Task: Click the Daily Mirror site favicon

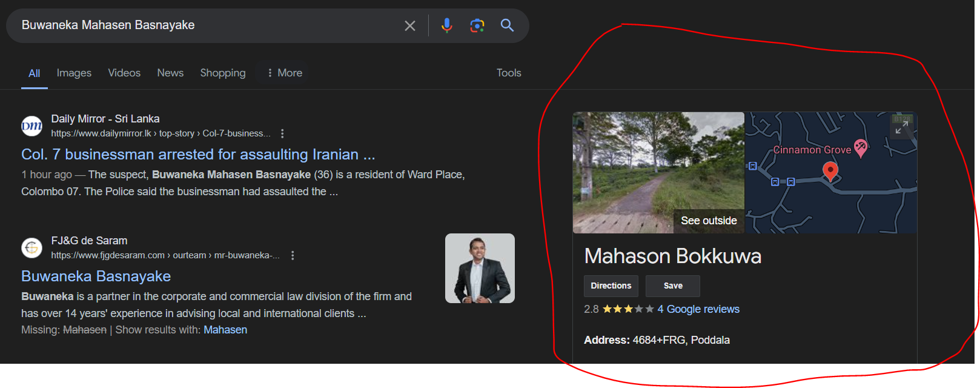Action: 31,126
